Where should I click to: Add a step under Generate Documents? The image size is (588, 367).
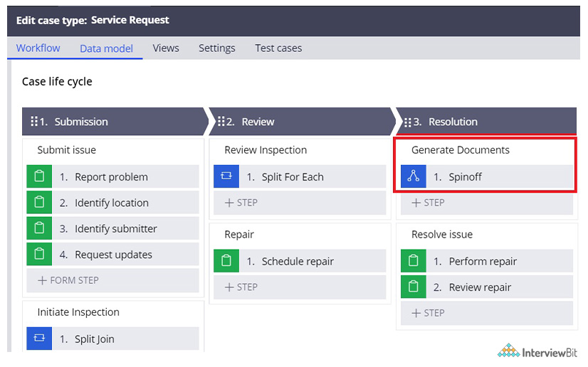[x=487, y=203]
